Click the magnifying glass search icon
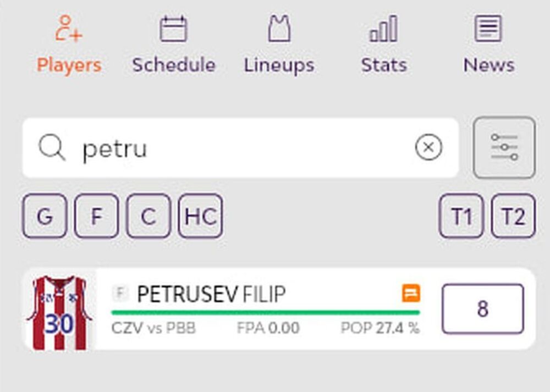Screen dimensions: 550x392 (x=52, y=148)
